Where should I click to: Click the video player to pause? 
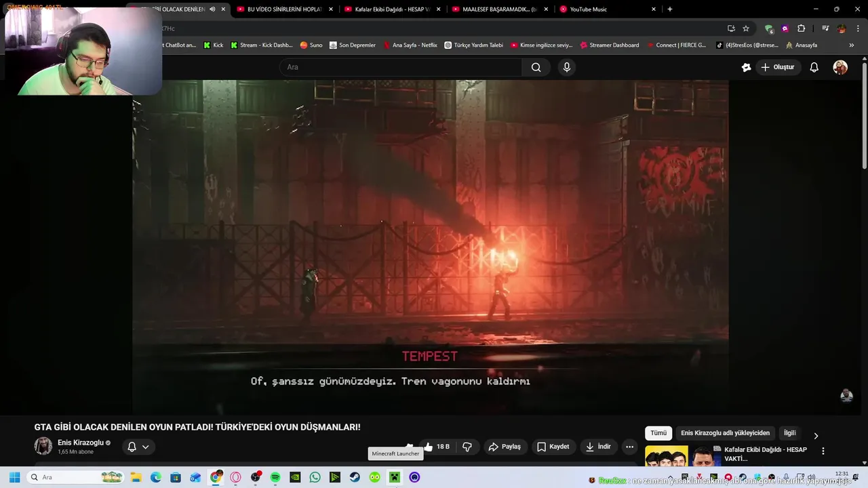[431, 247]
